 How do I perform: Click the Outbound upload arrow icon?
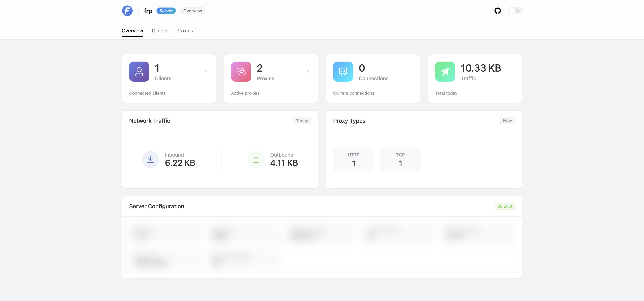point(256,159)
